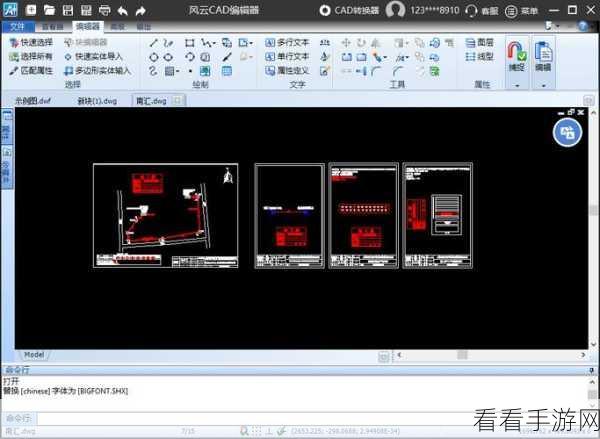Open the 客服 customer service link
The width and height of the screenshot is (600, 439).
pos(482,11)
